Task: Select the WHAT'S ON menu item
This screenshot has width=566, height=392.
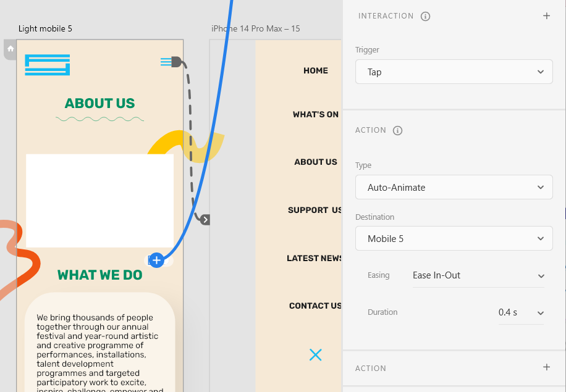Action: (315, 115)
